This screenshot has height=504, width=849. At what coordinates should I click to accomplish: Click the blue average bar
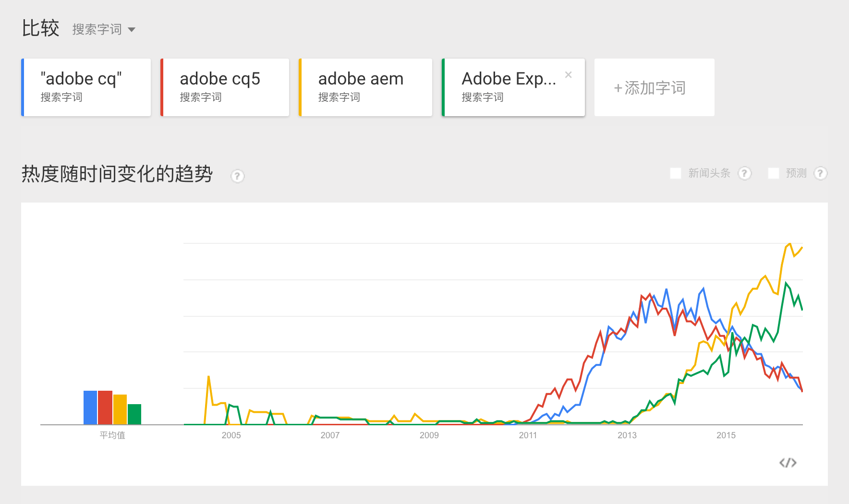(x=90, y=408)
